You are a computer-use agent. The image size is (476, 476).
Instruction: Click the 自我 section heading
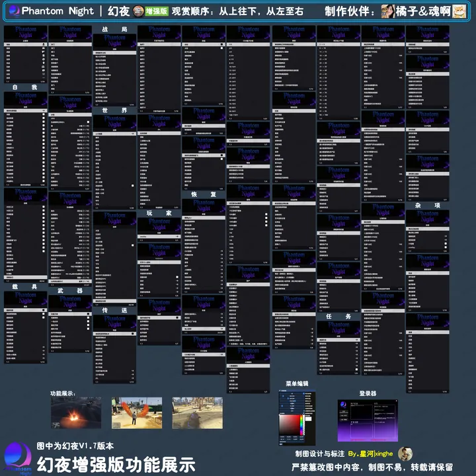tap(25, 87)
